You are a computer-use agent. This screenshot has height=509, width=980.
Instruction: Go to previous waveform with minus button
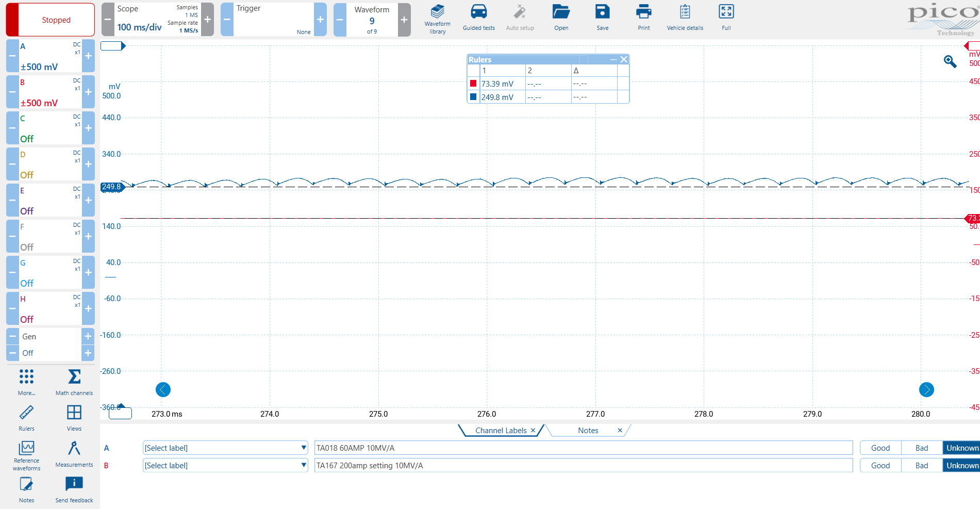click(340, 20)
